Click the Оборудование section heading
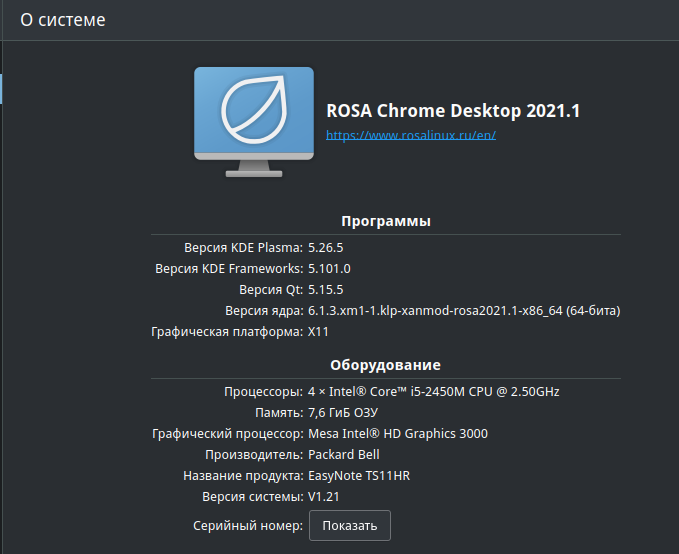 point(385,365)
